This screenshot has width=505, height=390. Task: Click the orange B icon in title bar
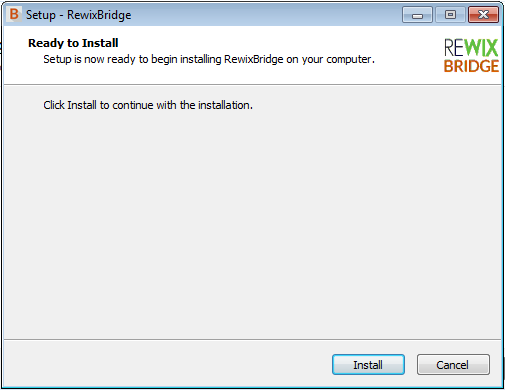point(14,14)
